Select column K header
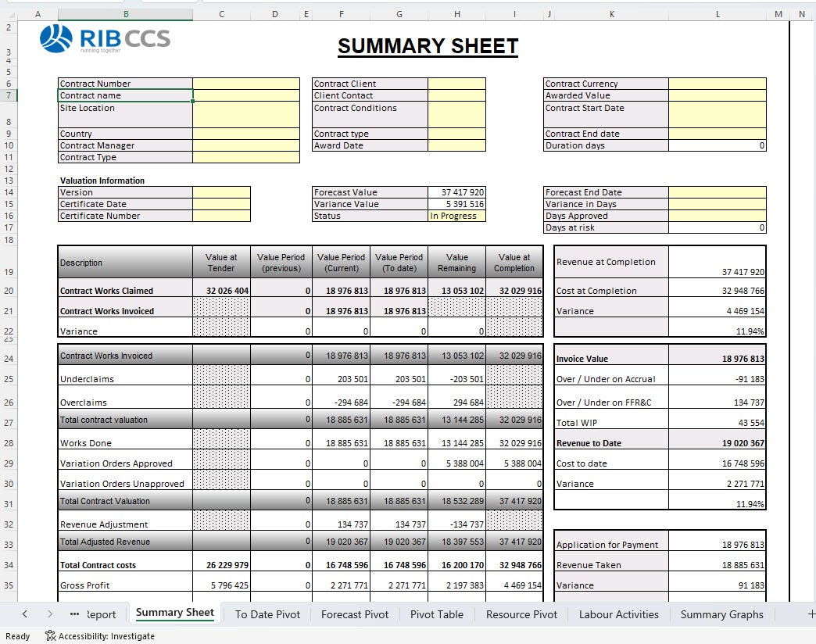The image size is (816, 644). (611, 15)
